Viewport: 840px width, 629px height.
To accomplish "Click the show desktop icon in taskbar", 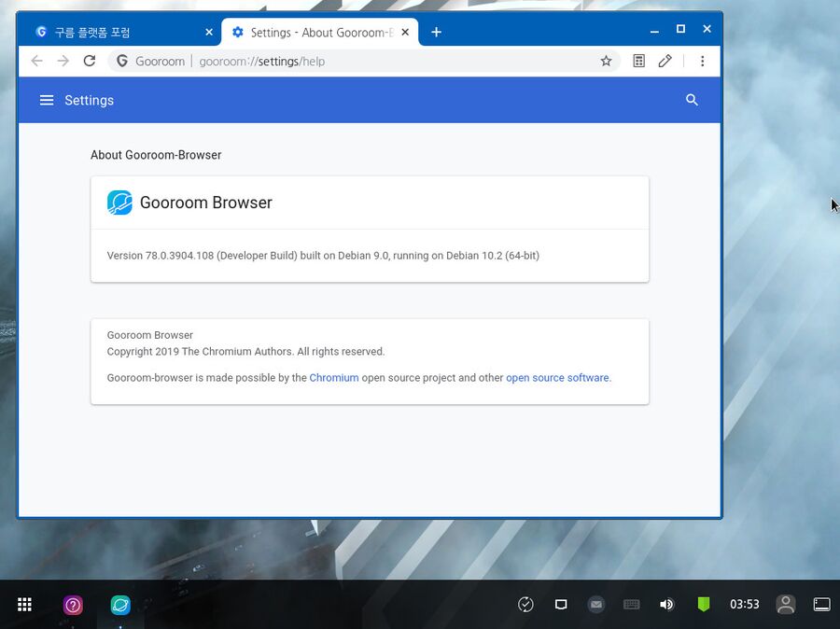I will [821, 605].
